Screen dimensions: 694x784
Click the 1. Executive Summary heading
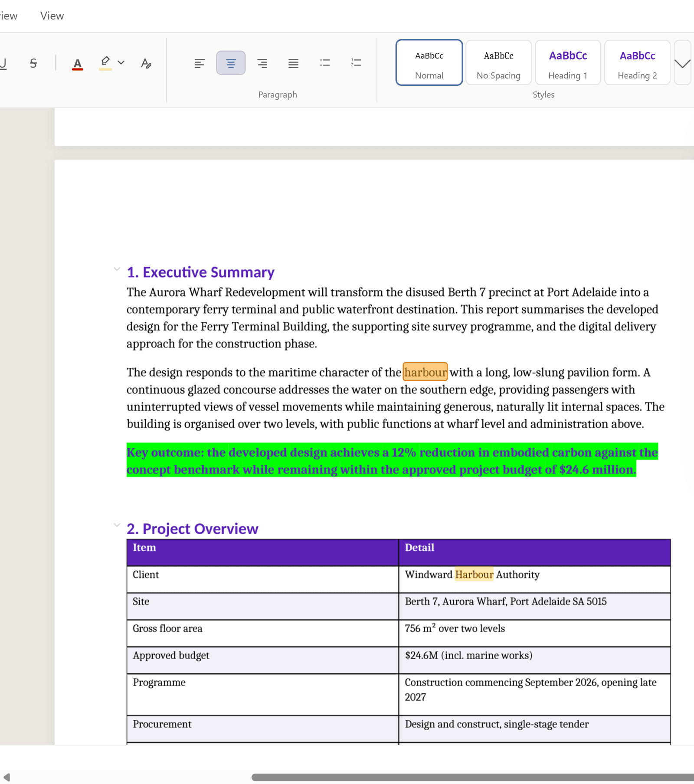pyautogui.click(x=200, y=272)
